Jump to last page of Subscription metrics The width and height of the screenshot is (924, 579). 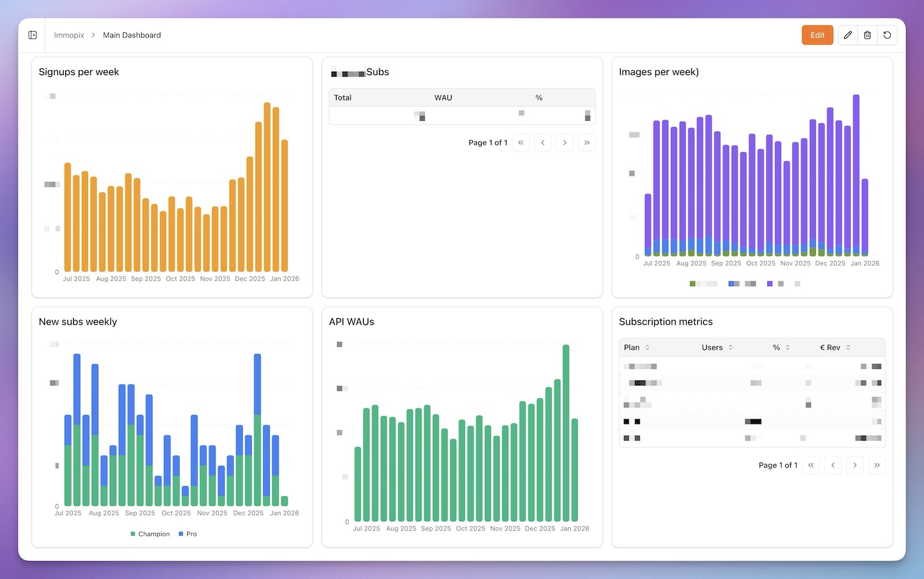click(877, 465)
